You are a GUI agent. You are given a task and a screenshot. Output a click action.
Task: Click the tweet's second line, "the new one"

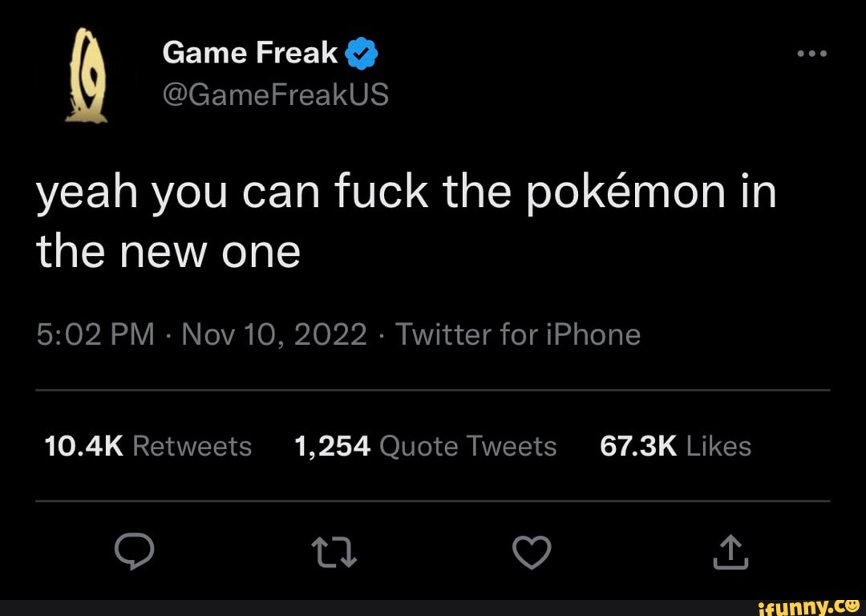tap(168, 253)
